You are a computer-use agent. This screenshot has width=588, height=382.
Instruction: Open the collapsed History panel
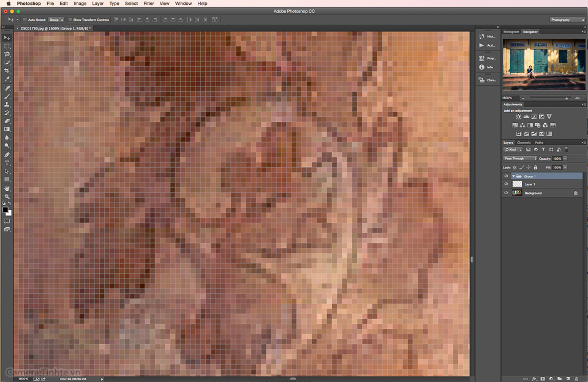pos(487,36)
